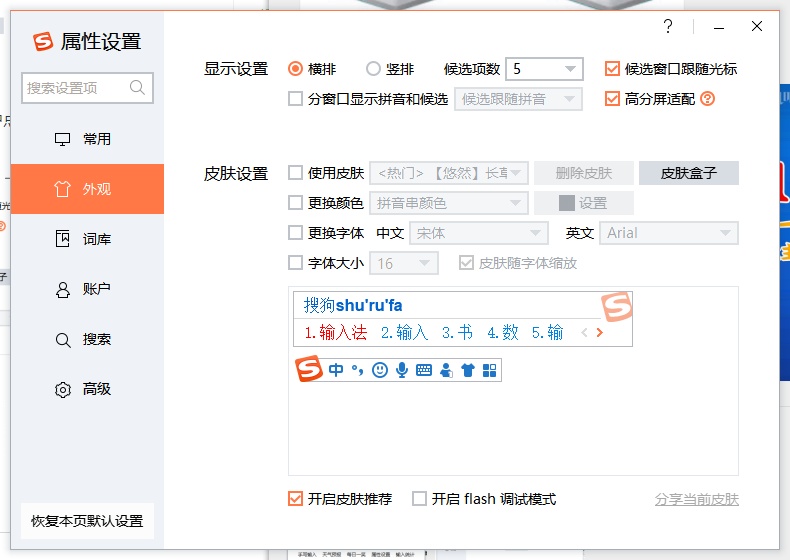The width and height of the screenshot is (790, 560).
Task: Open the 中文 font dropdown showing 宋体
Action: point(479,233)
